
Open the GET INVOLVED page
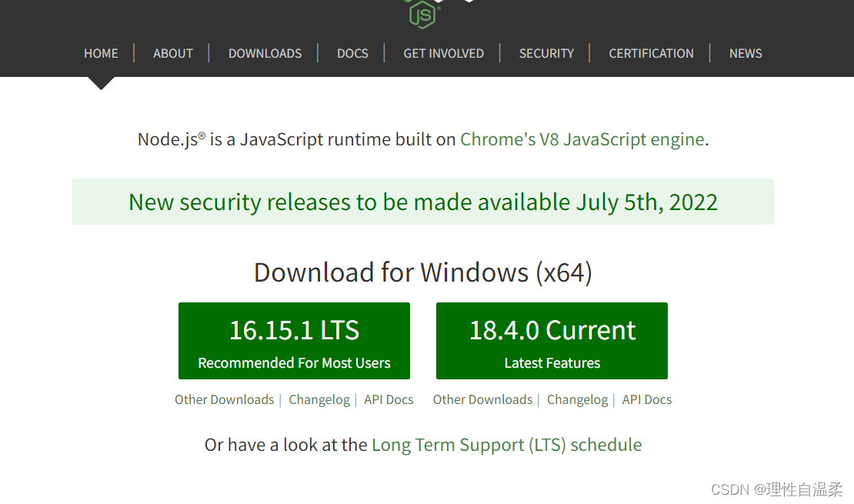[443, 53]
